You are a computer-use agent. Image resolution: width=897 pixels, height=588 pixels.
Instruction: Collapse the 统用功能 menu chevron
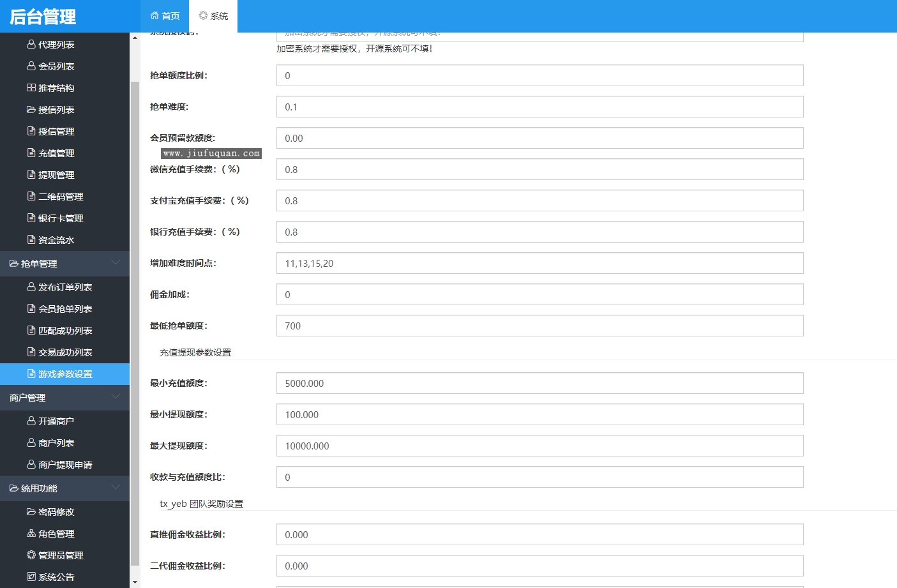click(116, 487)
